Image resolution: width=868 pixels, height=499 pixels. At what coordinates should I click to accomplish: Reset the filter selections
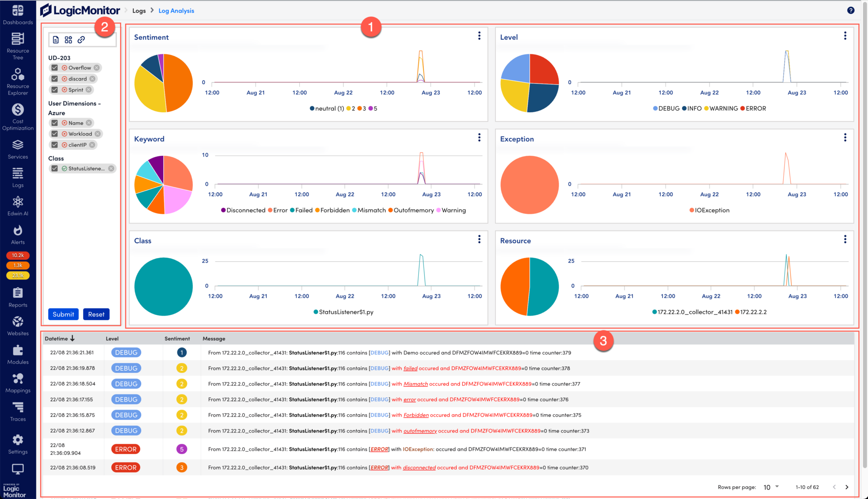coord(96,314)
